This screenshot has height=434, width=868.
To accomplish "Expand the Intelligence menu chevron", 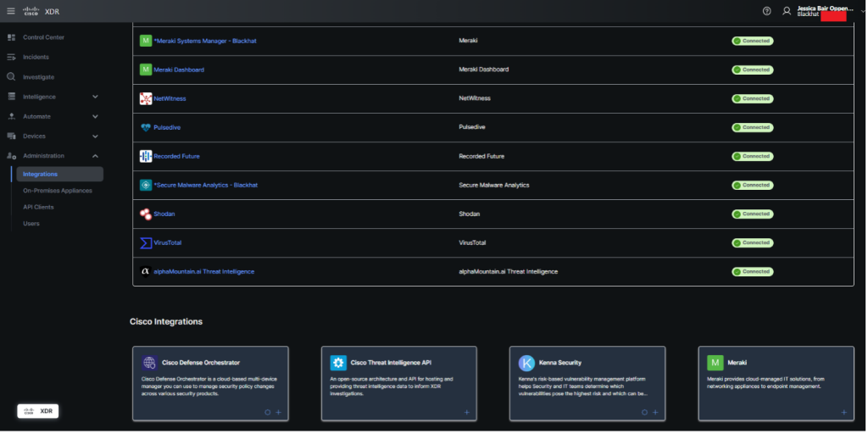I will point(95,97).
